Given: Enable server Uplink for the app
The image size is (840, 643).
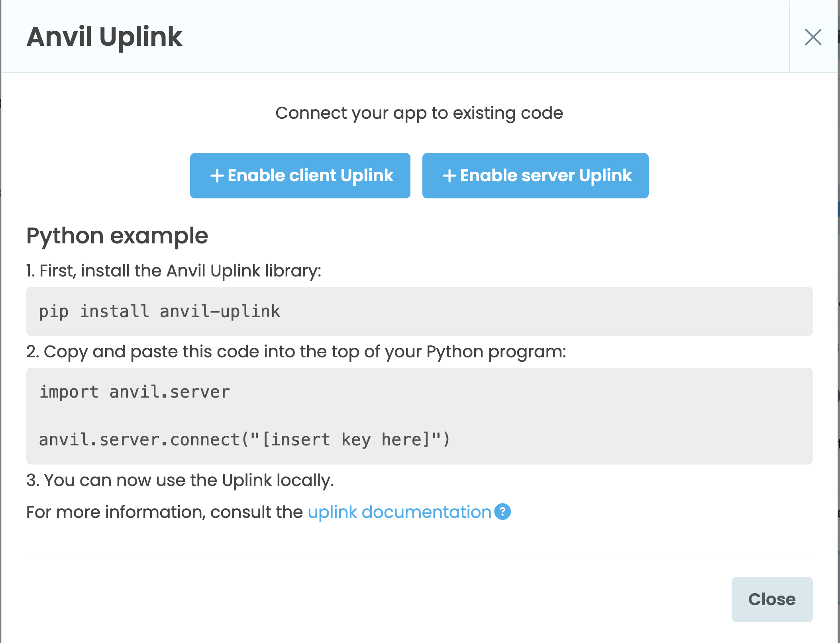Looking at the screenshot, I should [x=535, y=175].
